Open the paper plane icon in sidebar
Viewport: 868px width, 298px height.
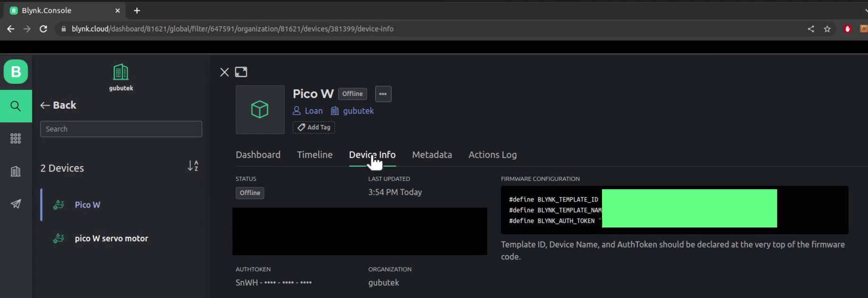pos(16,204)
